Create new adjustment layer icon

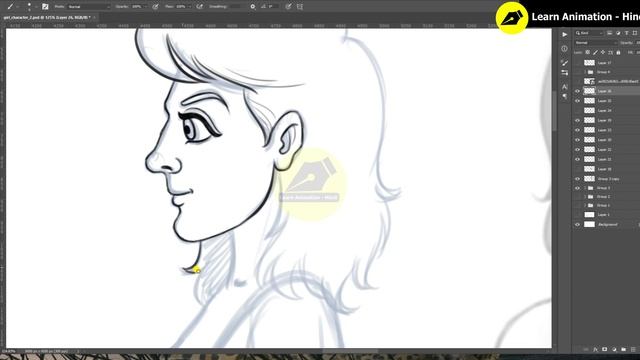[614, 349]
